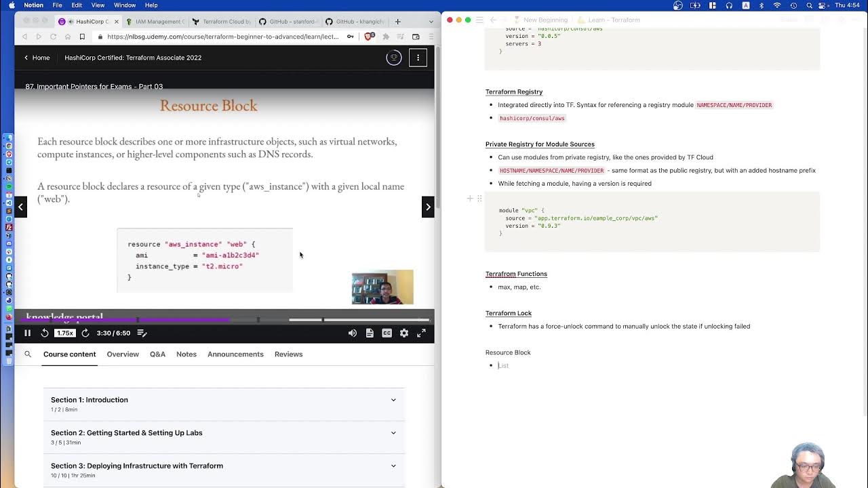The height and width of the screenshot is (488, 868).
Task: Mute the video volume
Action: tap(353, 333)
